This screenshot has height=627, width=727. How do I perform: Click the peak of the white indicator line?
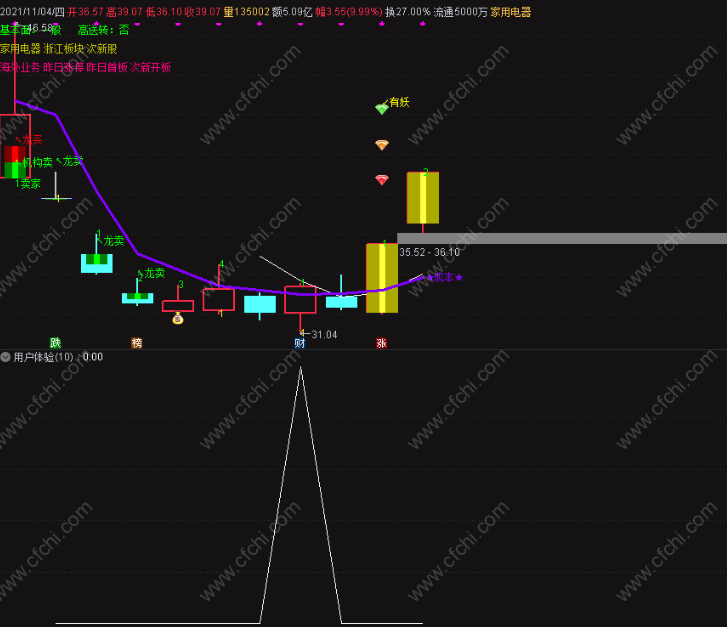pos(300,368)
